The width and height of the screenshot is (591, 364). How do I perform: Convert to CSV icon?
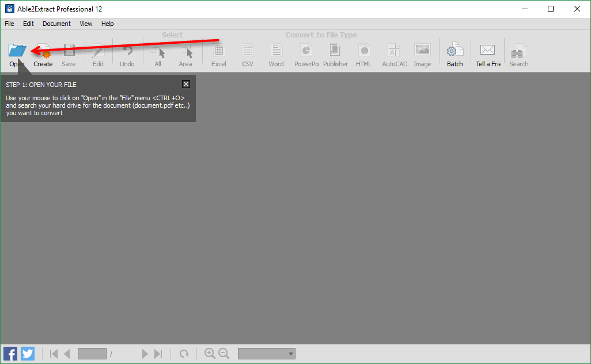click(x=248, y=51)
